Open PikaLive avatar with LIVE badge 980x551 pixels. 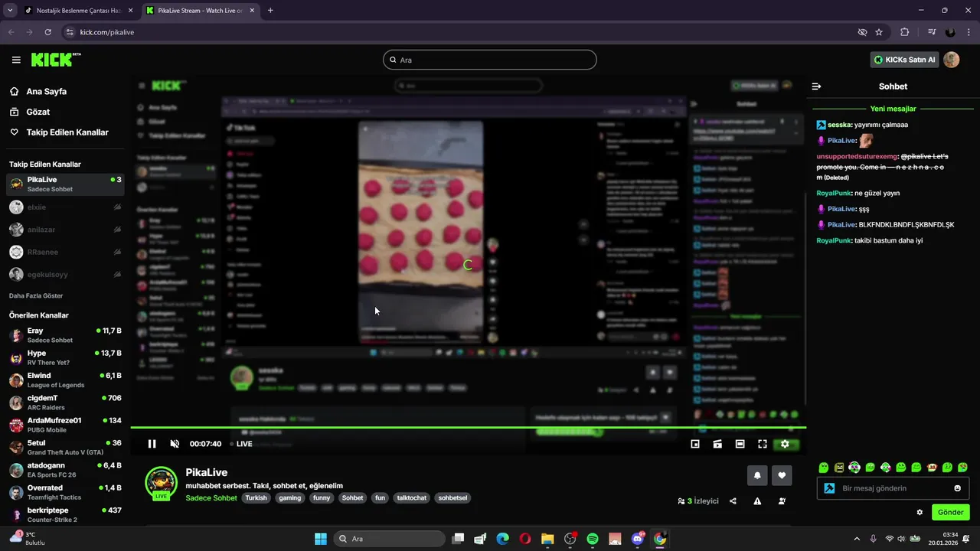[x=161, y=483]
